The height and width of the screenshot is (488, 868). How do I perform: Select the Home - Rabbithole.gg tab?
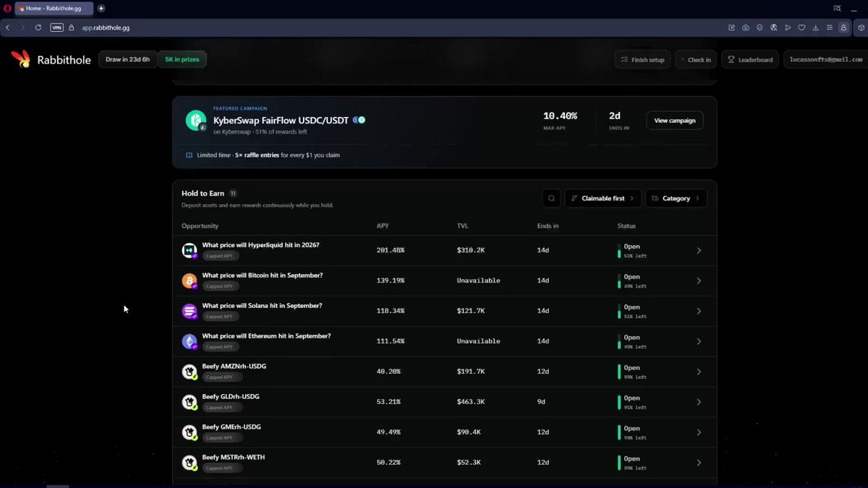tap(54, 9)
